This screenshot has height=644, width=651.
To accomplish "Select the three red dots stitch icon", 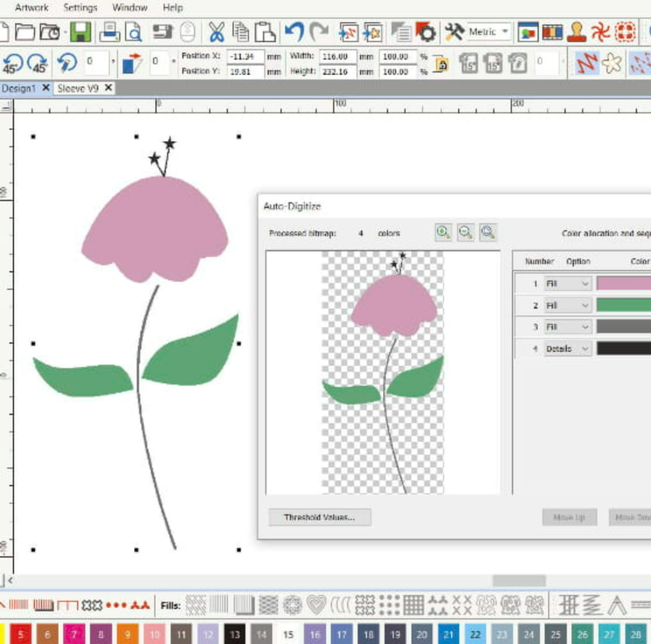I will pyautogui.click(x=116, y=605).
